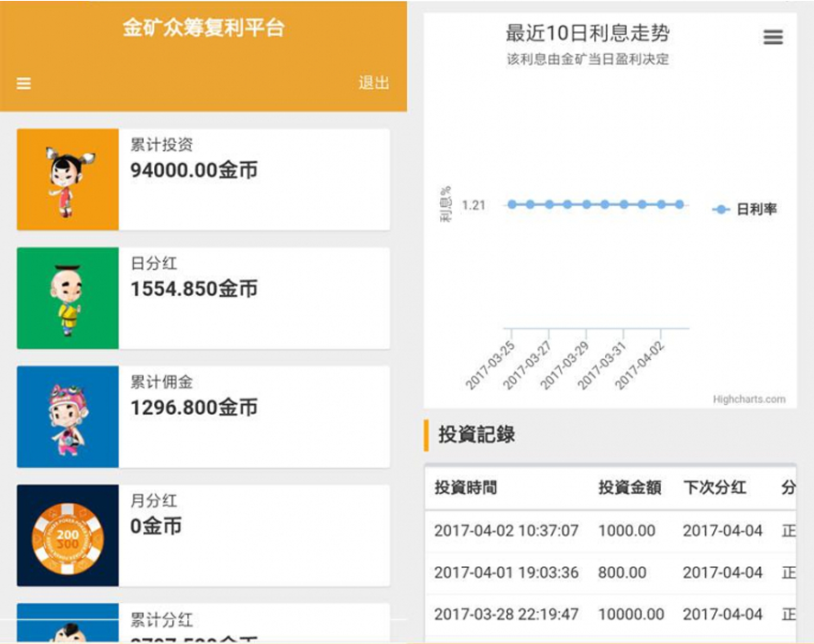Click the 投資時間 column header

point(466,487)
